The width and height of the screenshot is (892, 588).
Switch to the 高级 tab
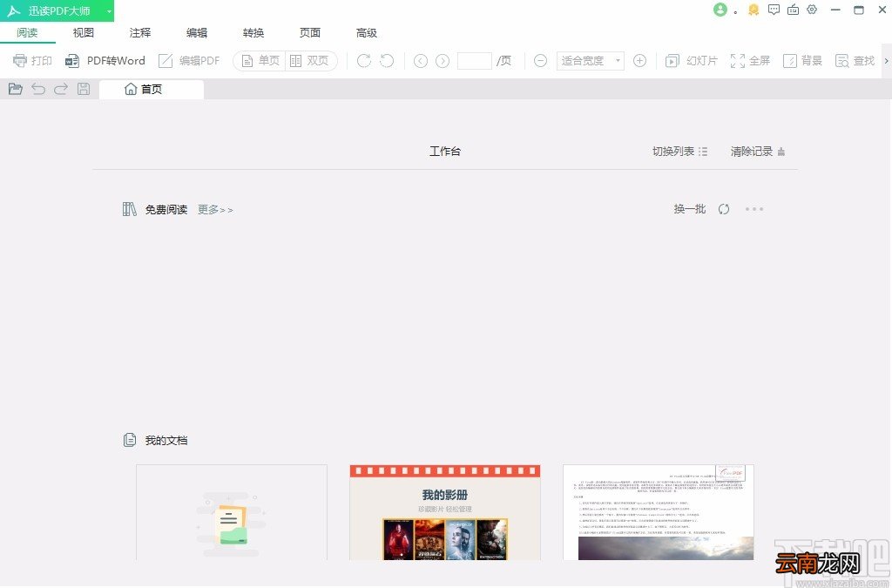tap(367, 32)
